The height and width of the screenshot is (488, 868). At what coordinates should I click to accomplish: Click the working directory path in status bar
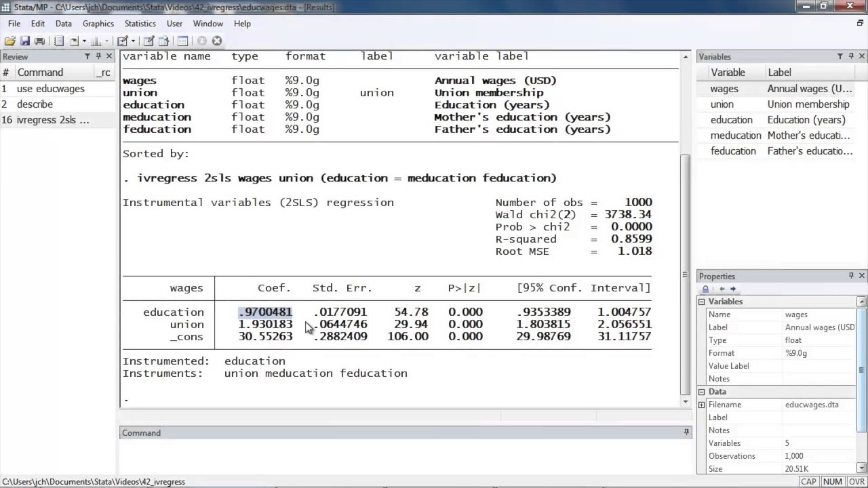(x=94, y=482)
